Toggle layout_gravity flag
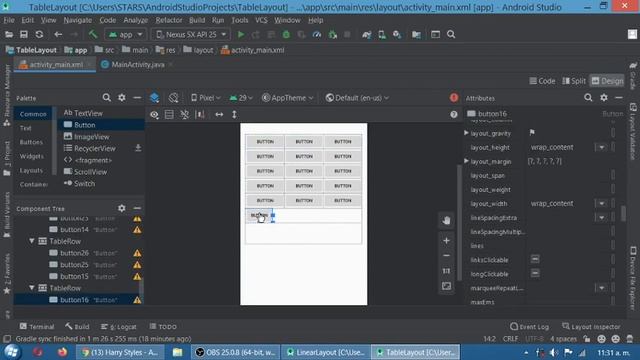640x360 pixels. [532, 132]
